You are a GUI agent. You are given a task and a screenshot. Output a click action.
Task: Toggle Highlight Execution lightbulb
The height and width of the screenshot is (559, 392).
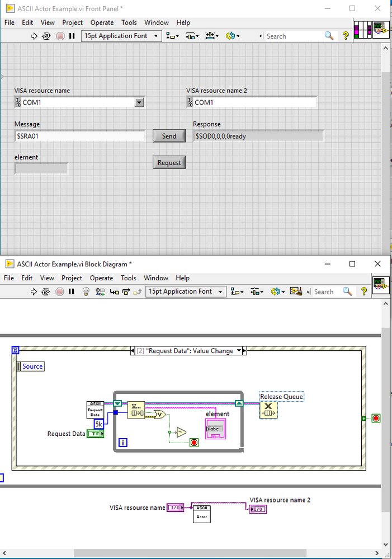[x=86, y=292]
